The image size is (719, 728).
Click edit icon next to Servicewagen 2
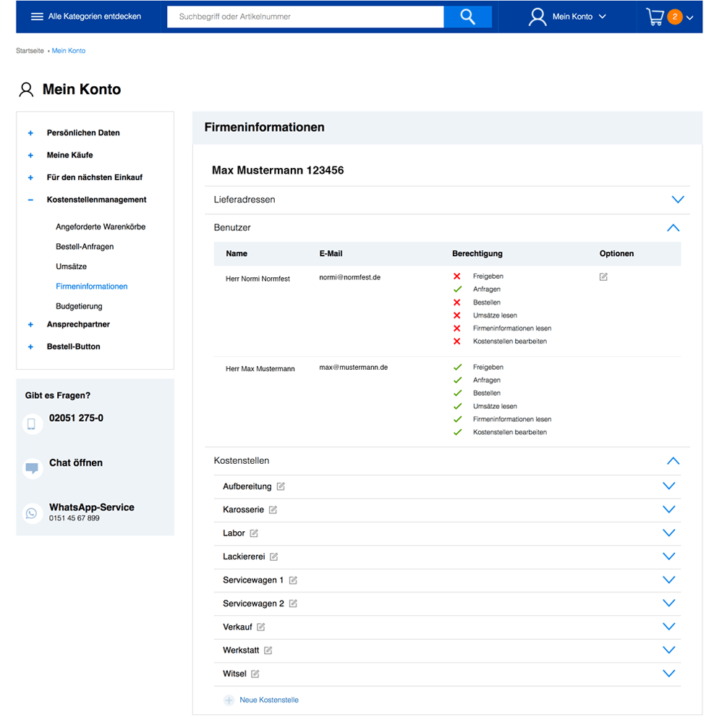[x=293, y=604]
